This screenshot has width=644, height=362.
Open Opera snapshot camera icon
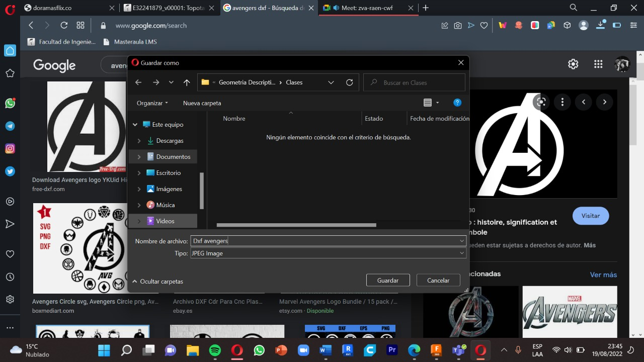pos(458,25)
